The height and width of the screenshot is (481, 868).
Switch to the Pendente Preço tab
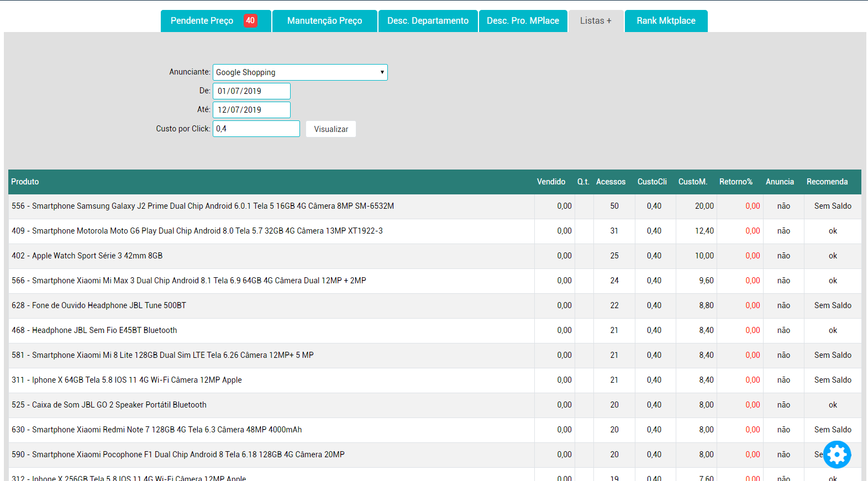(x=216, y=21)
